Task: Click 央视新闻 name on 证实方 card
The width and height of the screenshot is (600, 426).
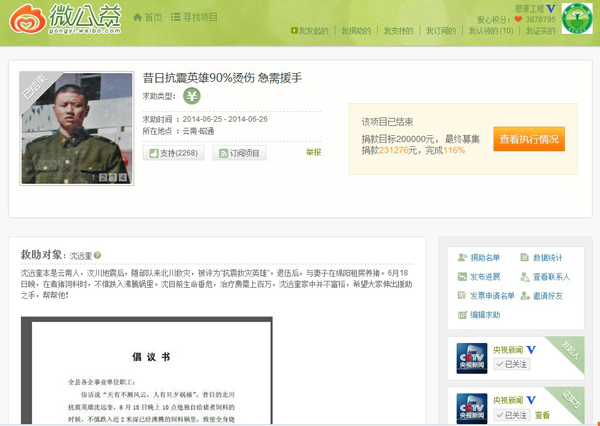Action: tap(508, 400)
